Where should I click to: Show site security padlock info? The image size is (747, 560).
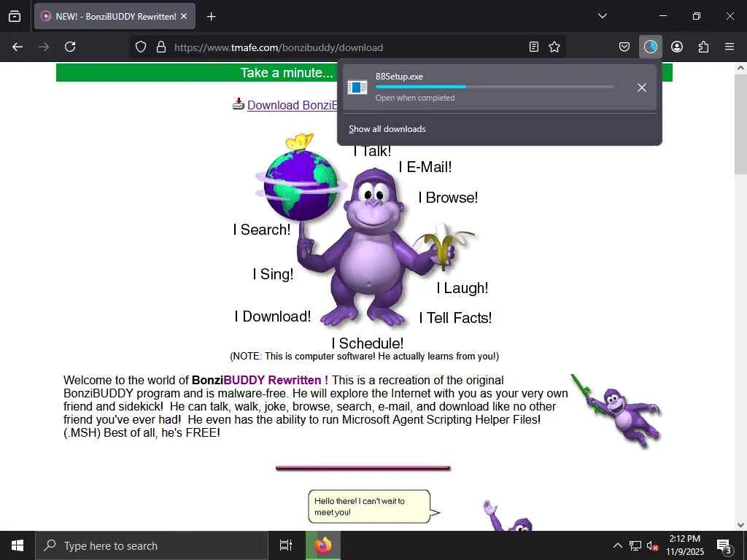point(161,47)
